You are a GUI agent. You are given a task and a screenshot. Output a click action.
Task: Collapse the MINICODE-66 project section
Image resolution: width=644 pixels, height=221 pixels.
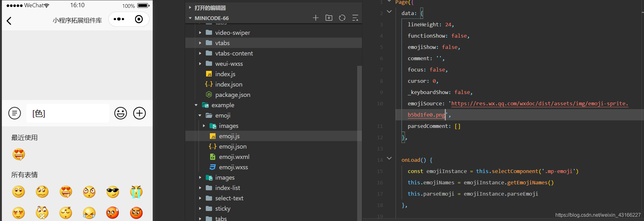(190, 18)
